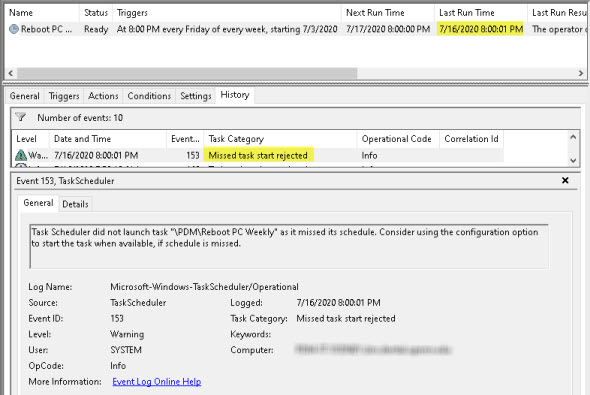Open the Settings tab
This screenshot has height=395, width=590.
tap(196, 96)
